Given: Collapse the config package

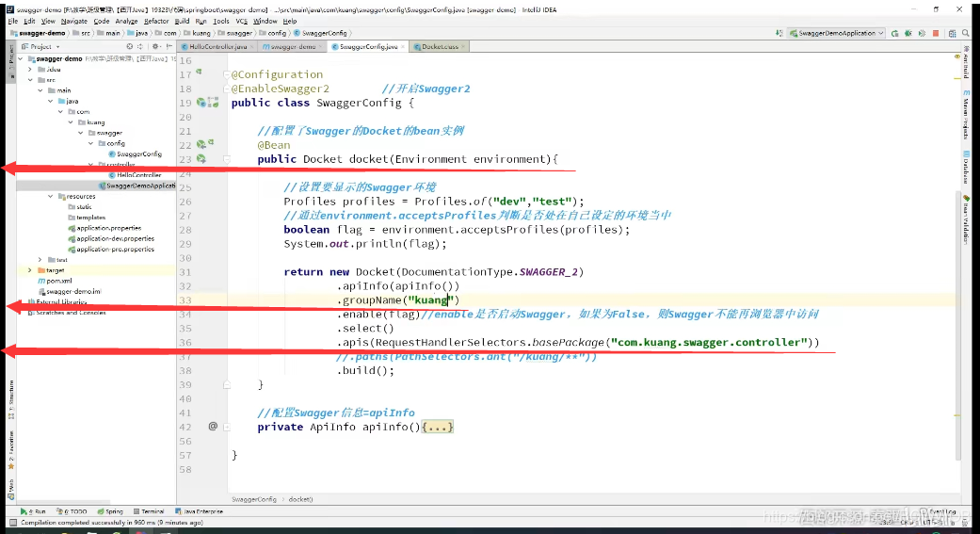Looking at the screenshot, I should (x=90, y=143).
